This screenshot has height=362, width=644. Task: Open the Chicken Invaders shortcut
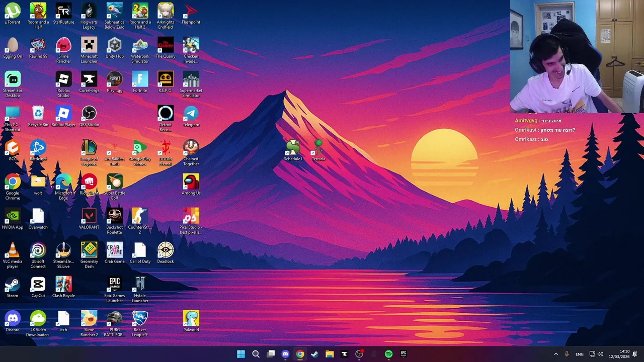pos(191,50)
